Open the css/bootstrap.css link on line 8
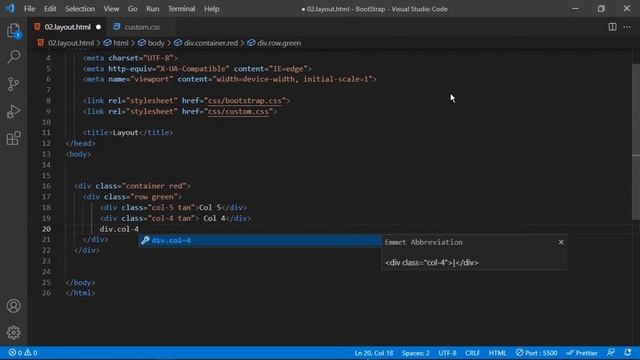The width and height of the screenshot is (640, 360). [245, 100]
